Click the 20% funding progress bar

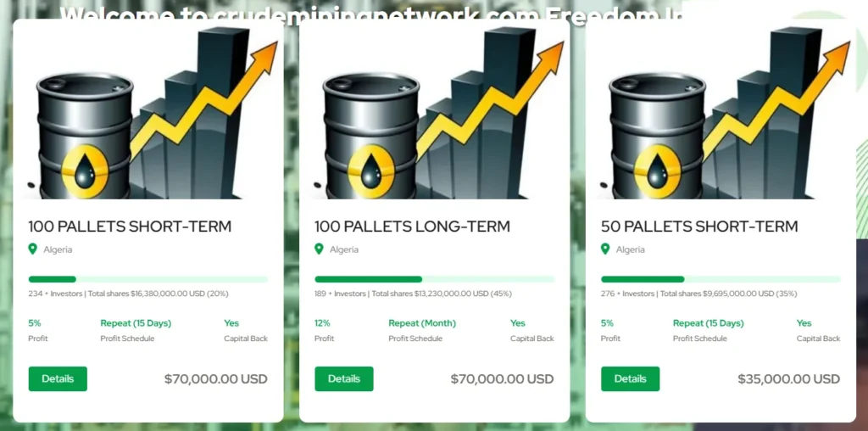(x=148, y=279)
